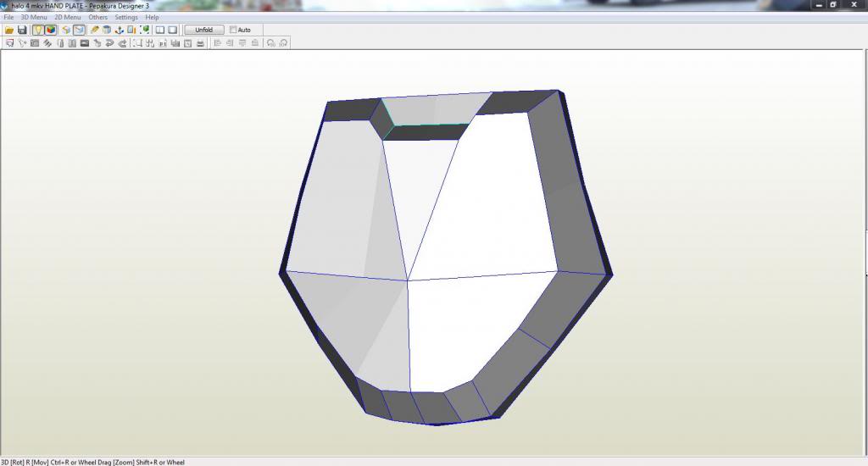Image resolution: width=868 pixels, height=466 pixels.
Task: Switch to single-pane window layout
Action: [x=172, y=30]
